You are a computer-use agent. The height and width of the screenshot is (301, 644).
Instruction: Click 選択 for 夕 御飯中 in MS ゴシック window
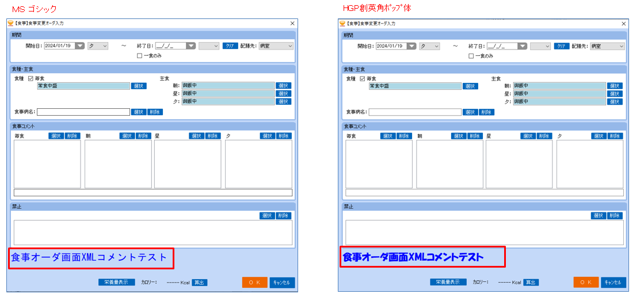coord(284,101)
